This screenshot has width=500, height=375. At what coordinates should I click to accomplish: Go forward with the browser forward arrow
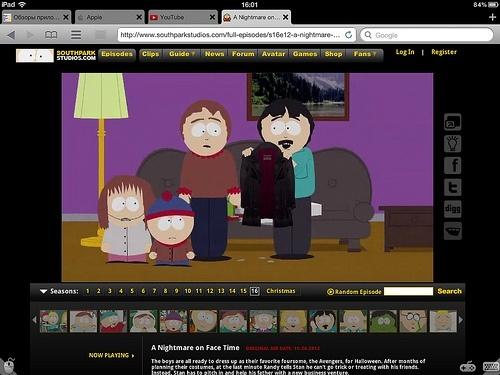click(30, 35)
